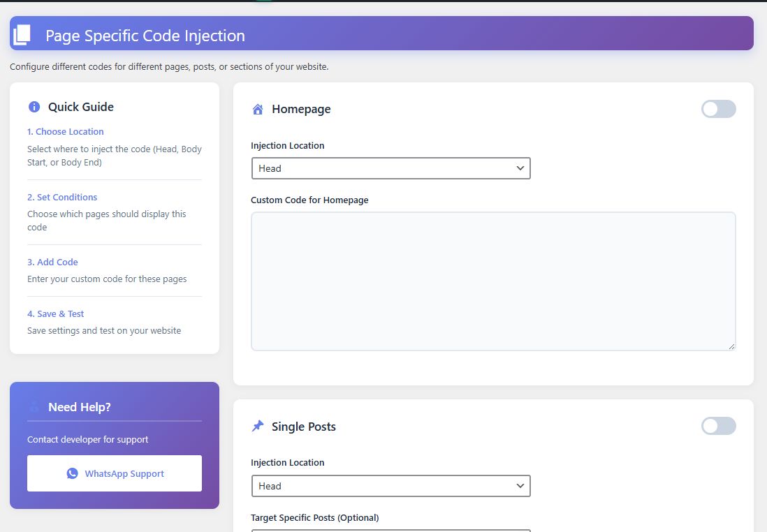
Task: Open Homepage Injection Location dropdown
Action: pyautogui.click(x=390, y=168)
